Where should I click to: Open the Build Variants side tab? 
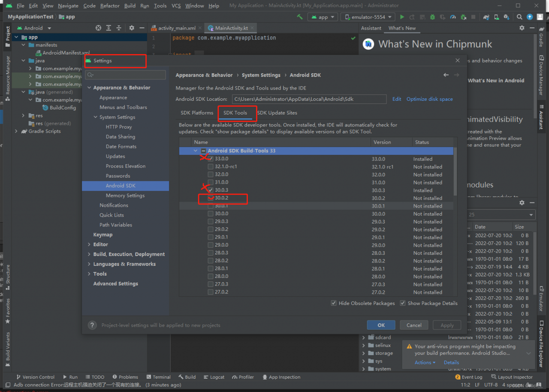8,350
